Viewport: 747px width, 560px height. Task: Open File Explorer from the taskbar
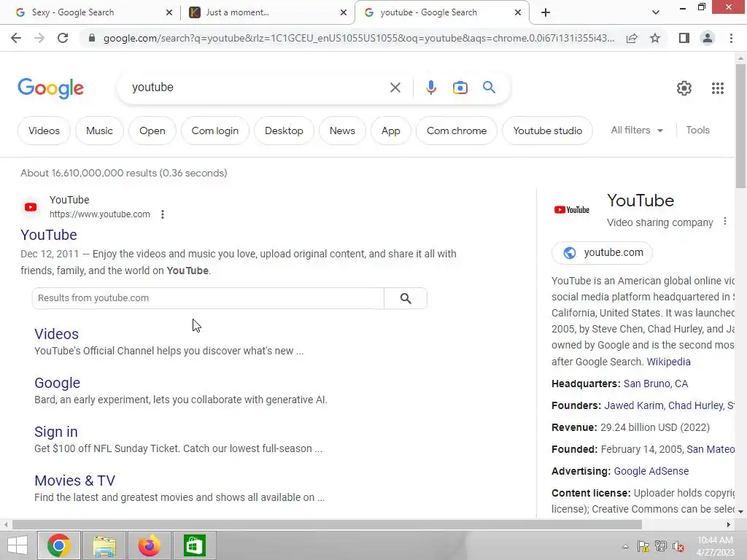pyautogui.click(x=104, y=545)
